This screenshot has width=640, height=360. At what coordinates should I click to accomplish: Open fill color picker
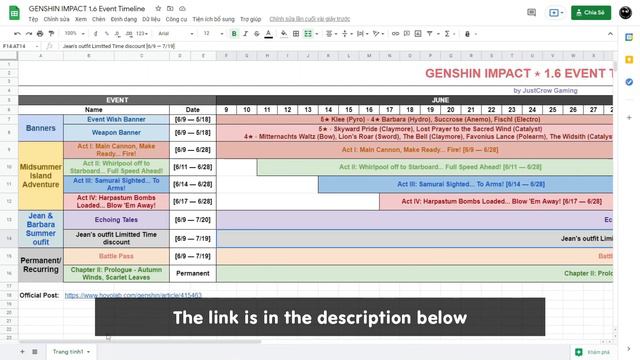click(284, 33)
